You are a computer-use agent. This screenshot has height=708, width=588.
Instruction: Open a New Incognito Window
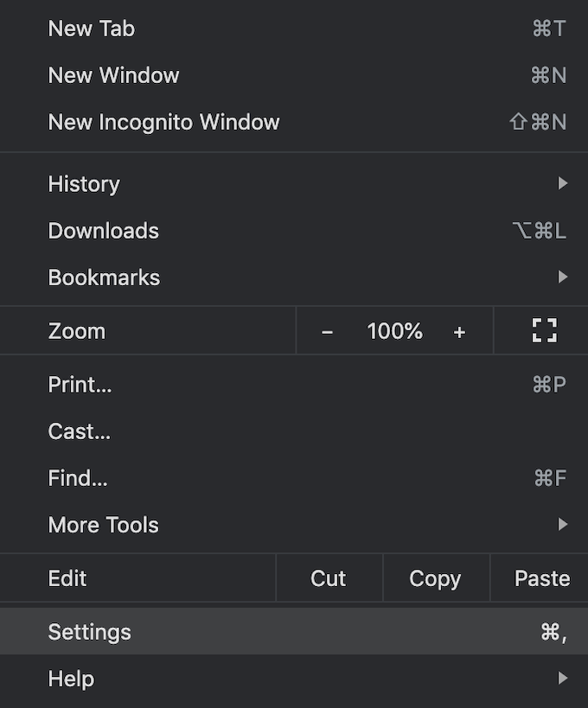point(163,122)
